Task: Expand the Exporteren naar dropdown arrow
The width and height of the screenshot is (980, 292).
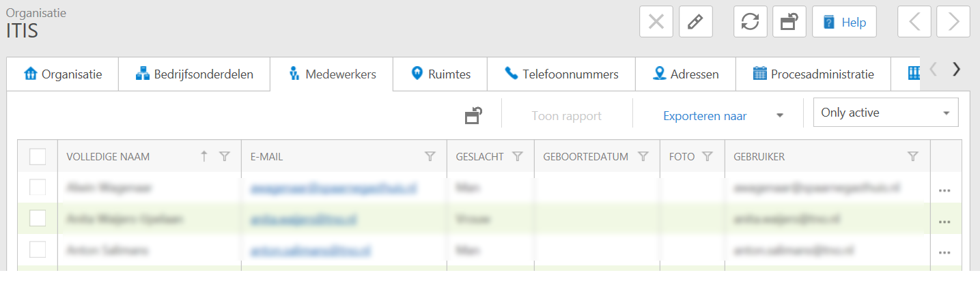Action: 779,116
